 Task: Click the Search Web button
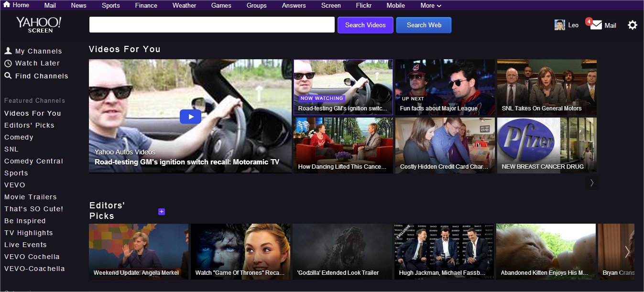pyautogui.click(x=424, y=25)
